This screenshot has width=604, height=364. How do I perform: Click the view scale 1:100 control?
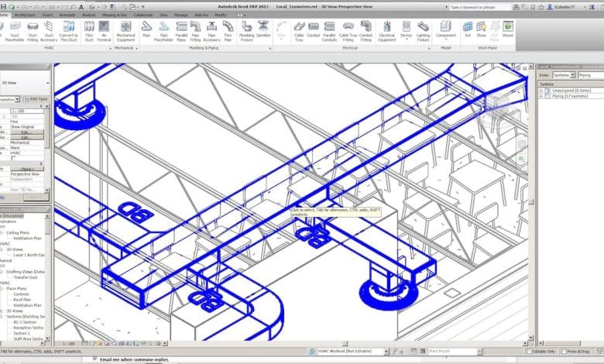[x=69, y=343]
